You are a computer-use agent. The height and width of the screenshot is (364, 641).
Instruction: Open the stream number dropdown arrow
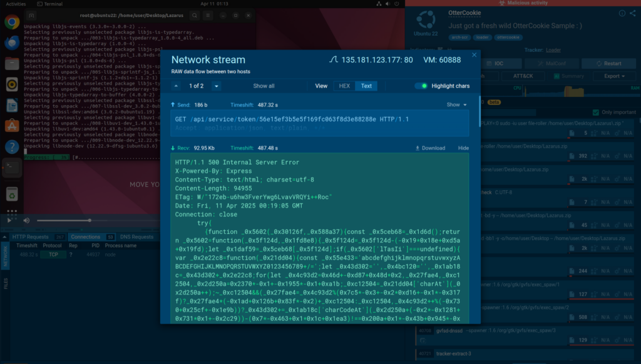click(217, 86)
